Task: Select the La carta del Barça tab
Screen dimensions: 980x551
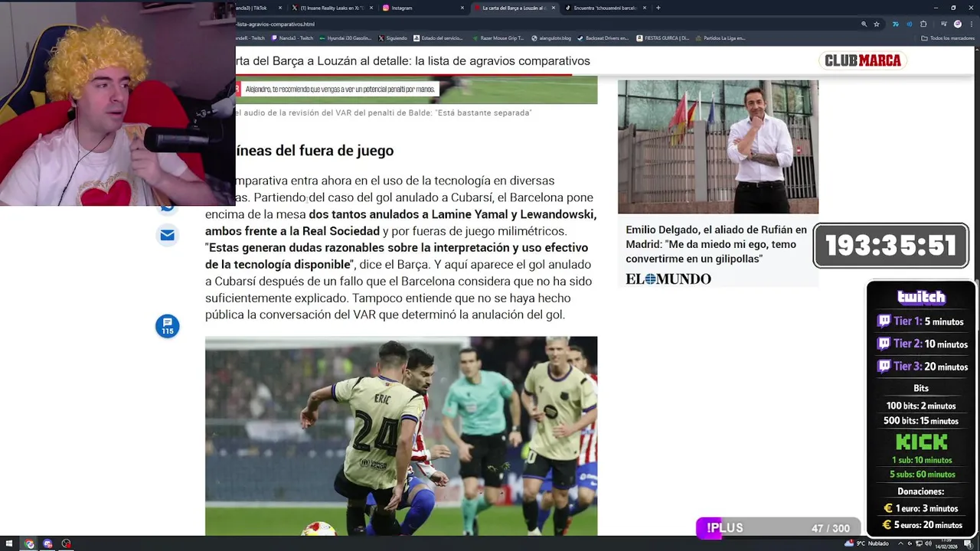Action: pyautogui.click(x=513, y=8)
